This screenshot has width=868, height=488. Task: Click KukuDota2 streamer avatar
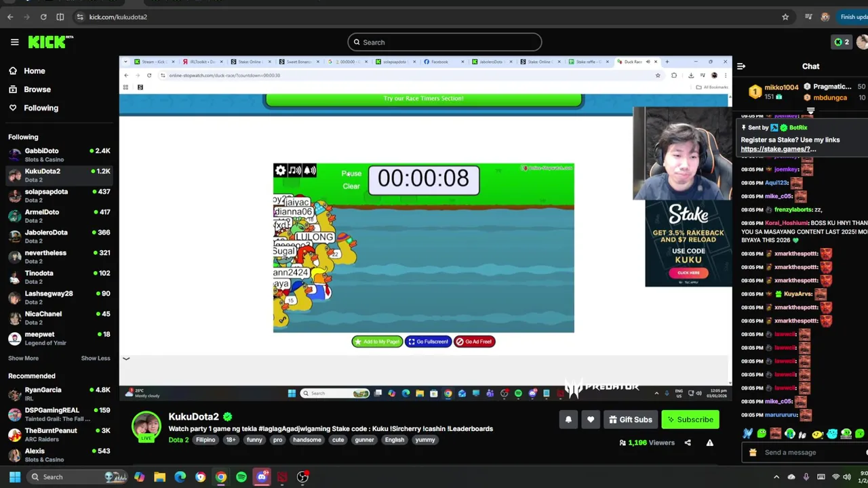pos(146,426)
